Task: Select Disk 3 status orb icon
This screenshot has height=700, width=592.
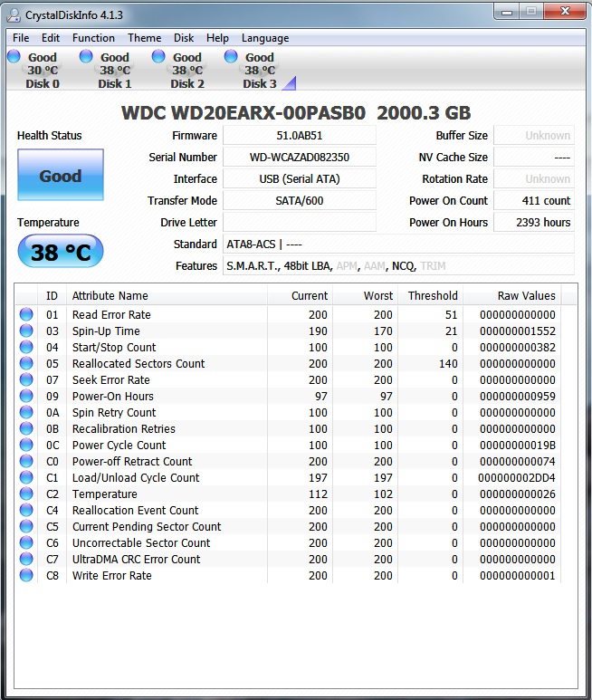Action: pyautogui.click(x=231, y=57)
